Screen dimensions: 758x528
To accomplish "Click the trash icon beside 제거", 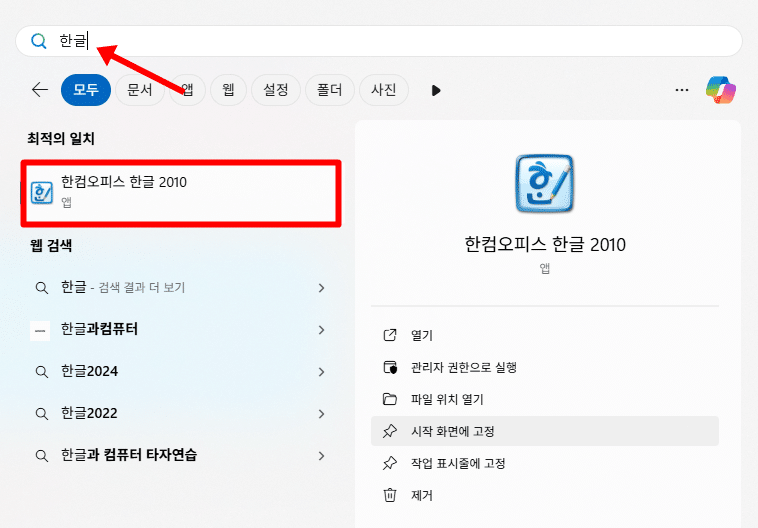I will tap(390, 495).
